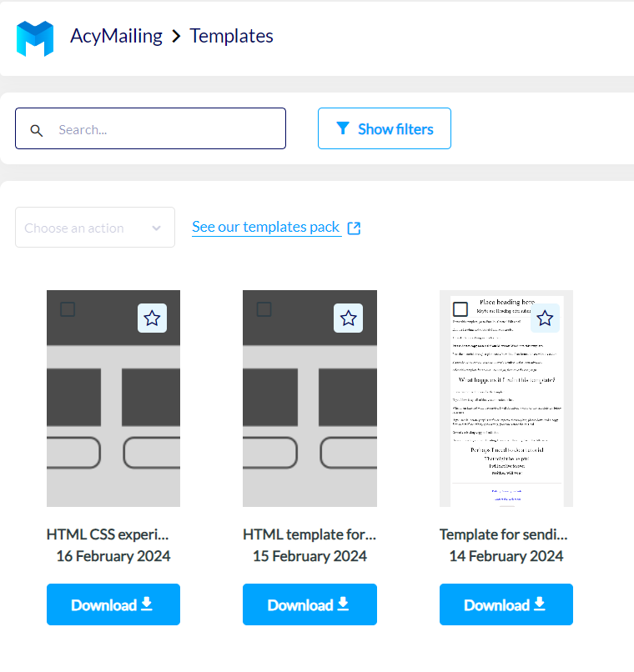634x672 pixels.
Task: Expand the Show filters panel
Action: [385, 128]
